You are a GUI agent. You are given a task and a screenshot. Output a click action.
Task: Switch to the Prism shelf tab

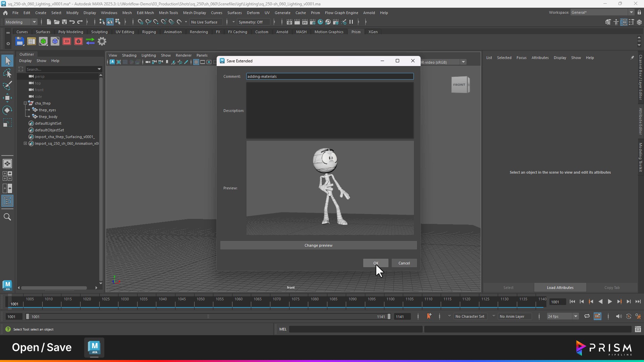[356, 32]
